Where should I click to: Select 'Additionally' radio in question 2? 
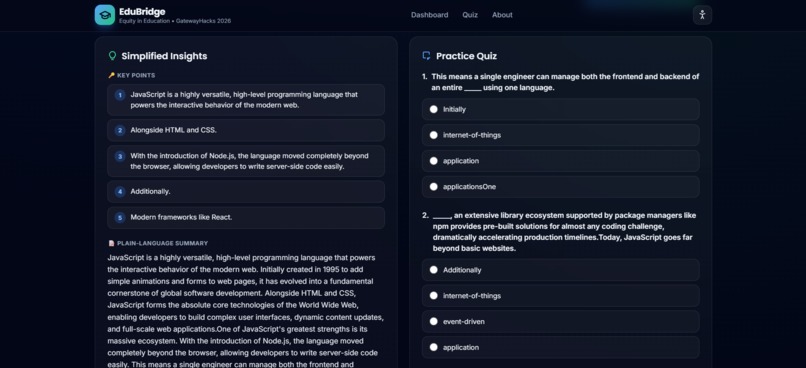coord(434,270)
